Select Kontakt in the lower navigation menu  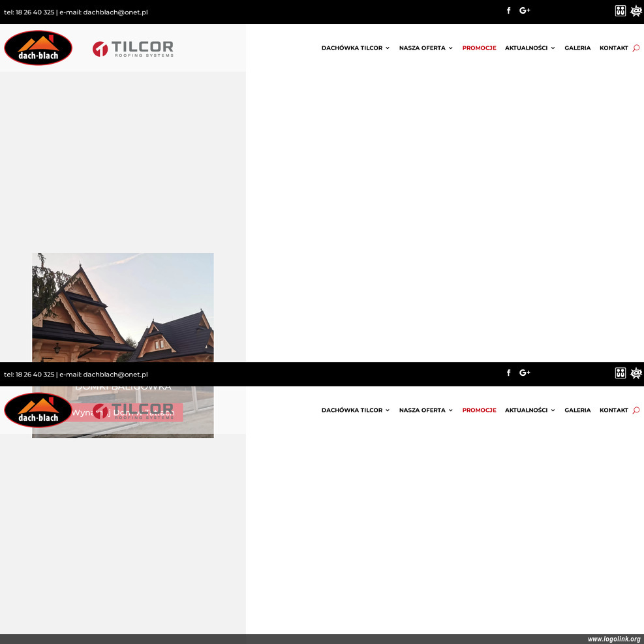pos(613,410)
